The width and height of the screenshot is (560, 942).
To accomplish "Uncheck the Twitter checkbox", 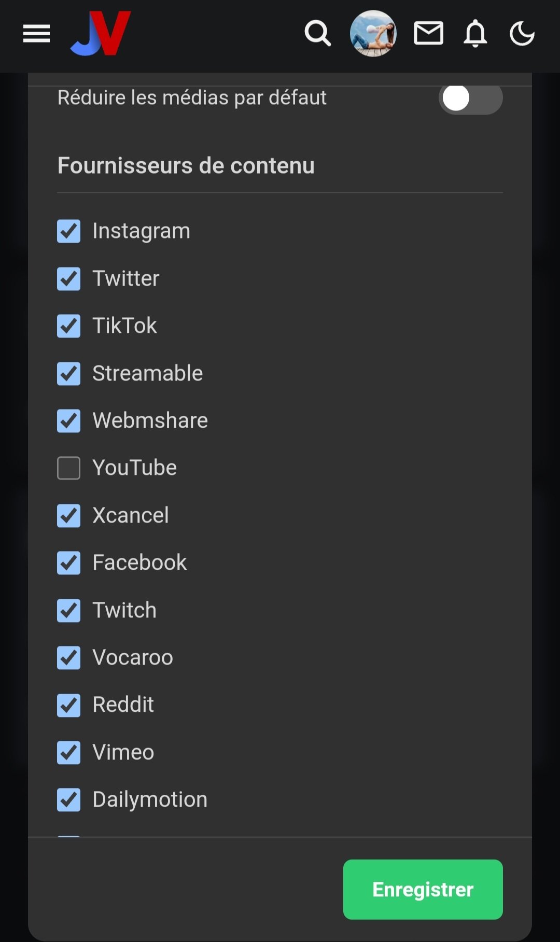I will coord(69,279).
